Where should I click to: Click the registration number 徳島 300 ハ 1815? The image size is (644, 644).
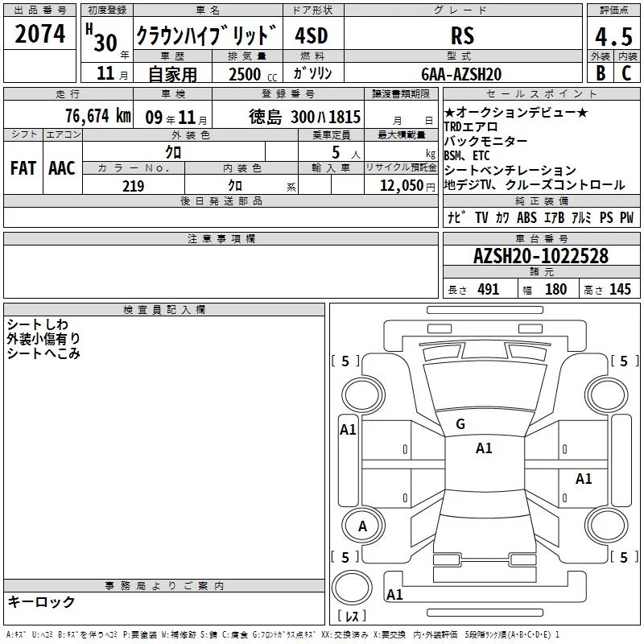pos(304,117)
